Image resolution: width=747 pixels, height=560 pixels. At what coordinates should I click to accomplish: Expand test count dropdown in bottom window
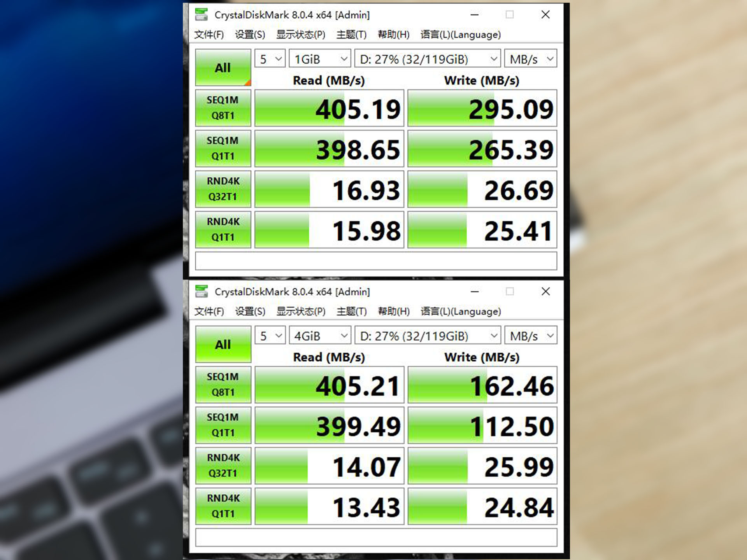coord(270,336)
